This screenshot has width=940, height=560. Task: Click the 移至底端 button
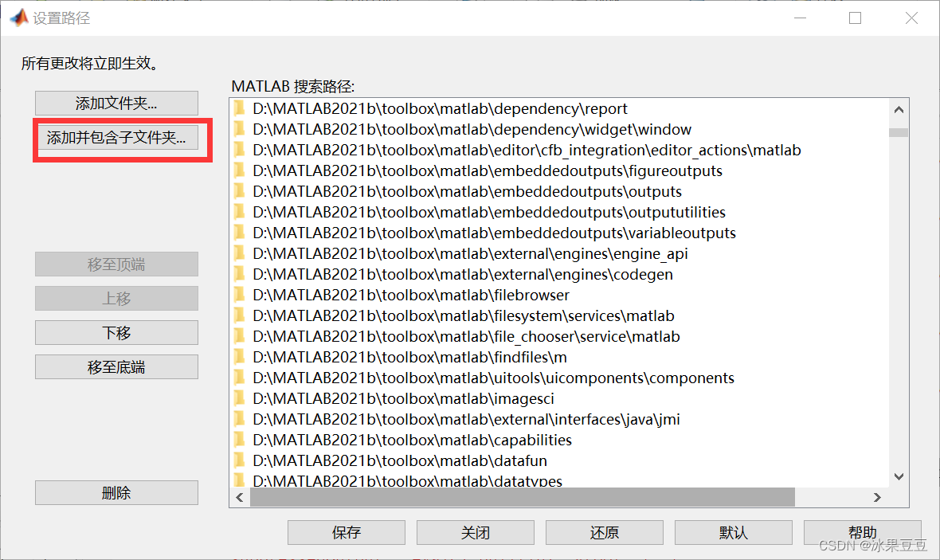[x=116, y=367]
